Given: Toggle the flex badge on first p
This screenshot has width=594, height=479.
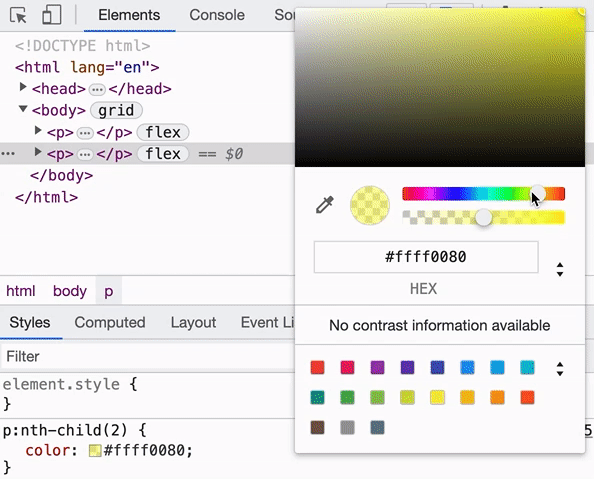Looking at the screenshot, I should pyautogui.click(x=163, y=133).
